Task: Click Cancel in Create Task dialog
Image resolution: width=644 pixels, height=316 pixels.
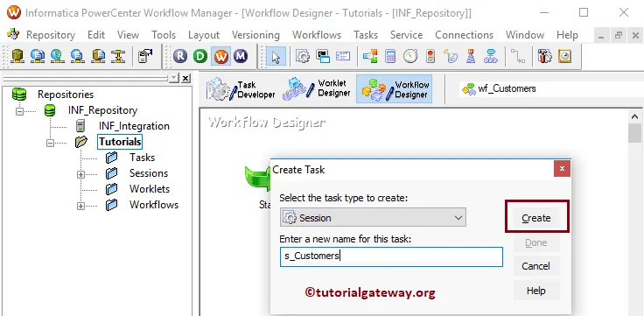Action: pyautogui.click(x=535, y=266)
